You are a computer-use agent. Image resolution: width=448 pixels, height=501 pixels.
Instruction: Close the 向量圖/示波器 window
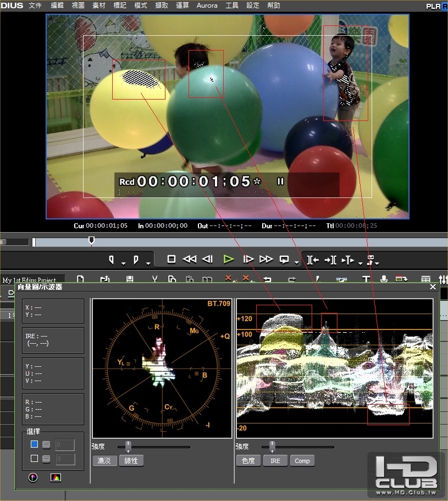(x=433, y=287)
